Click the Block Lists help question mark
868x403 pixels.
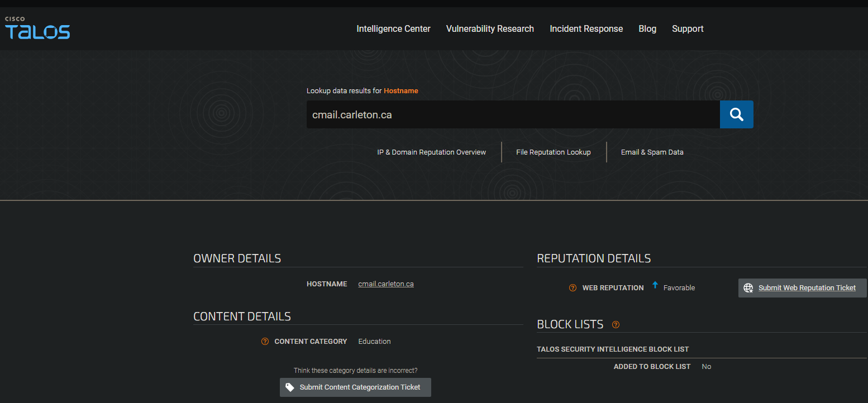pyautogui.click(x=616, y=324)
